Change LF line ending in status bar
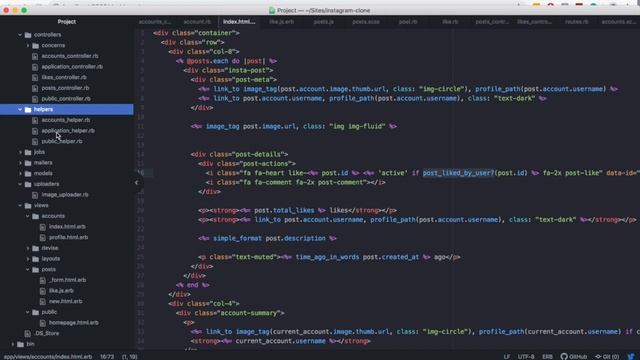The width and height of the screenshot is (640, 360). click(507, 356)
